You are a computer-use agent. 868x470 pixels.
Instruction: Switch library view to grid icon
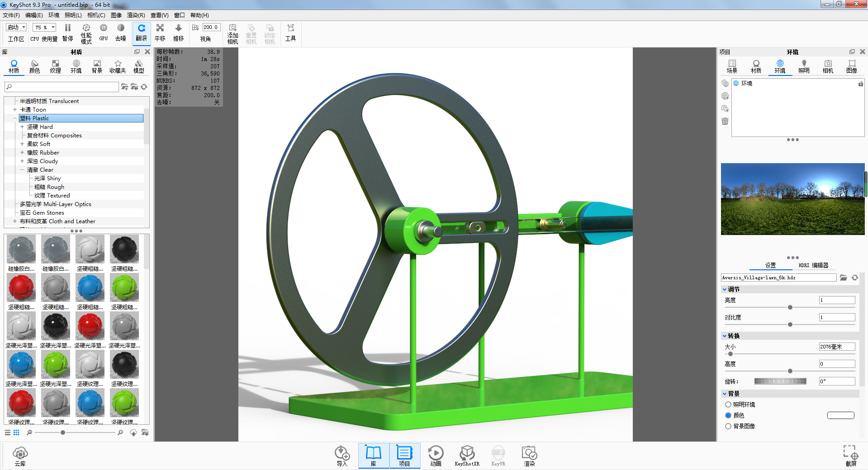pos(16,432)
